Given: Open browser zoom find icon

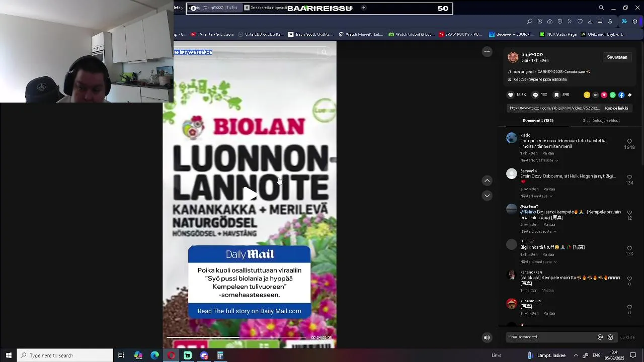Looking at the screenshot, I should [530, 22].
